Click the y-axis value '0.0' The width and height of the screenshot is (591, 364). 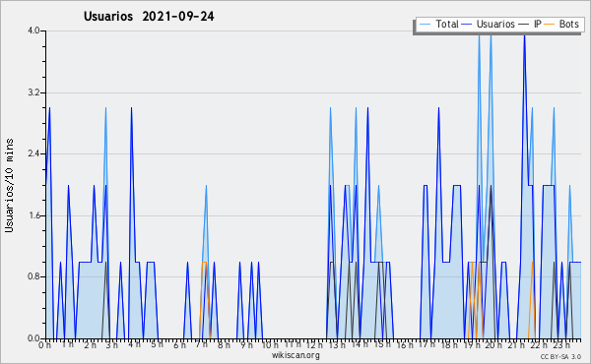[x=33, y=338]
